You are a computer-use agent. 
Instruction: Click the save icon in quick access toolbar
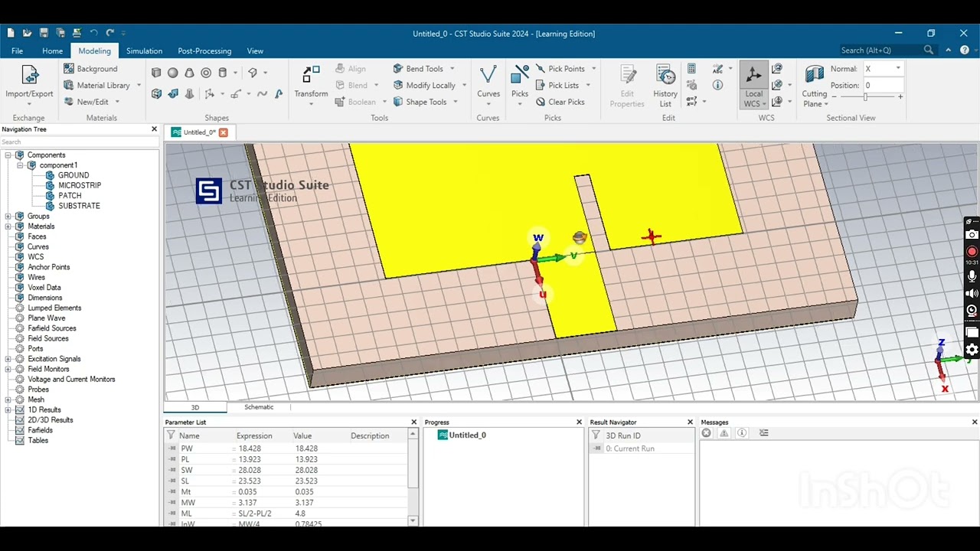coord(44,33)
